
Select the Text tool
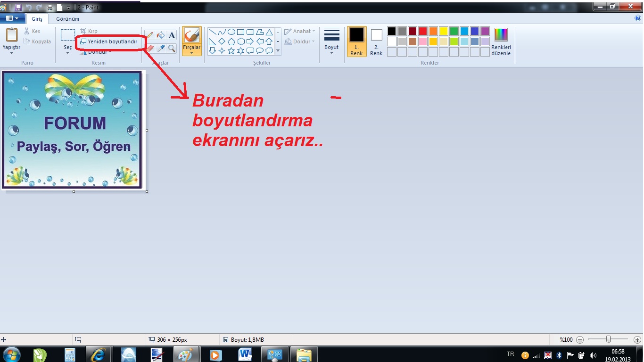click(172, 35)
